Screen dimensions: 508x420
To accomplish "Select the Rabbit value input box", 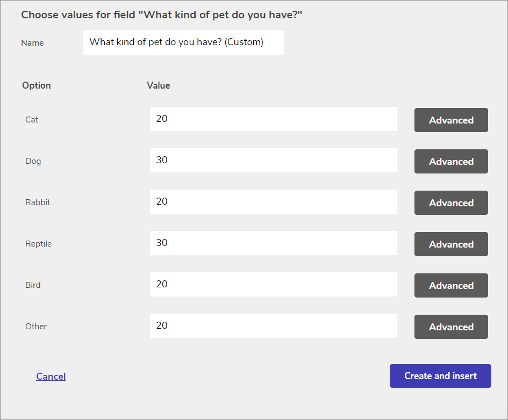I will pyautogui.click(x=273, y=202).
